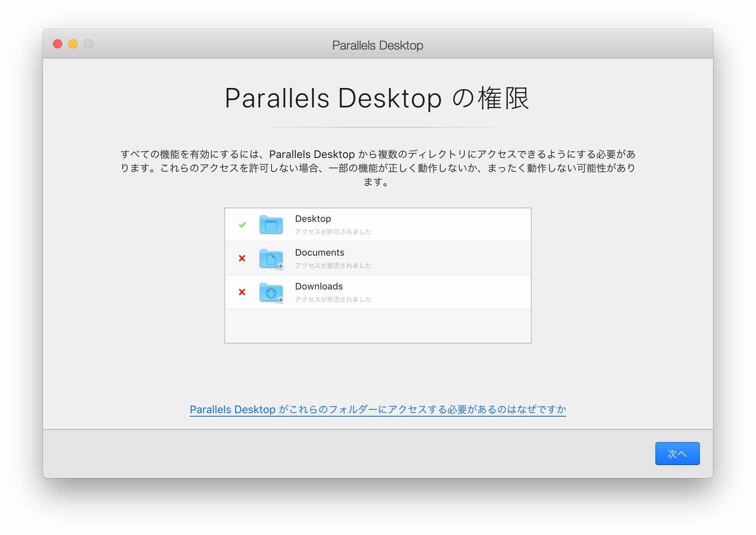Viewport: 756px width, 535px height.
Task: Click the red X next to Documents
Action: pos(242,258)
